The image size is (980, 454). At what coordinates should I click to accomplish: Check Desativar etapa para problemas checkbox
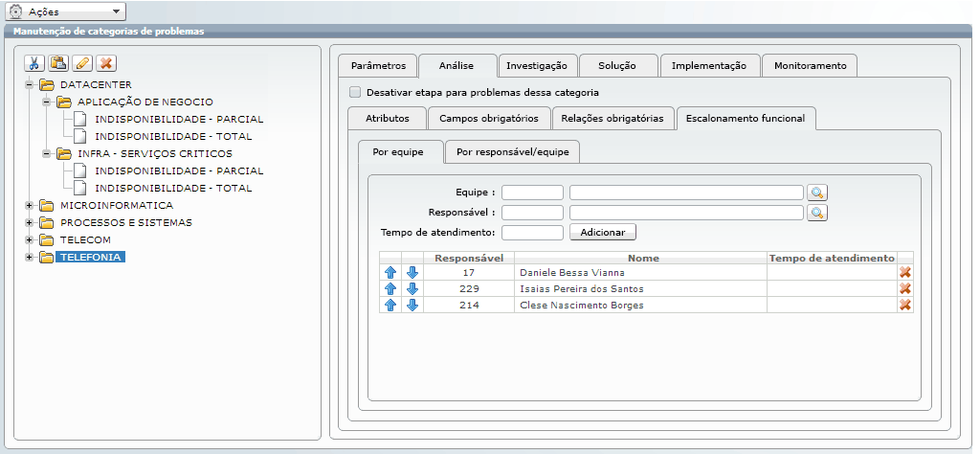pos(356,93)
